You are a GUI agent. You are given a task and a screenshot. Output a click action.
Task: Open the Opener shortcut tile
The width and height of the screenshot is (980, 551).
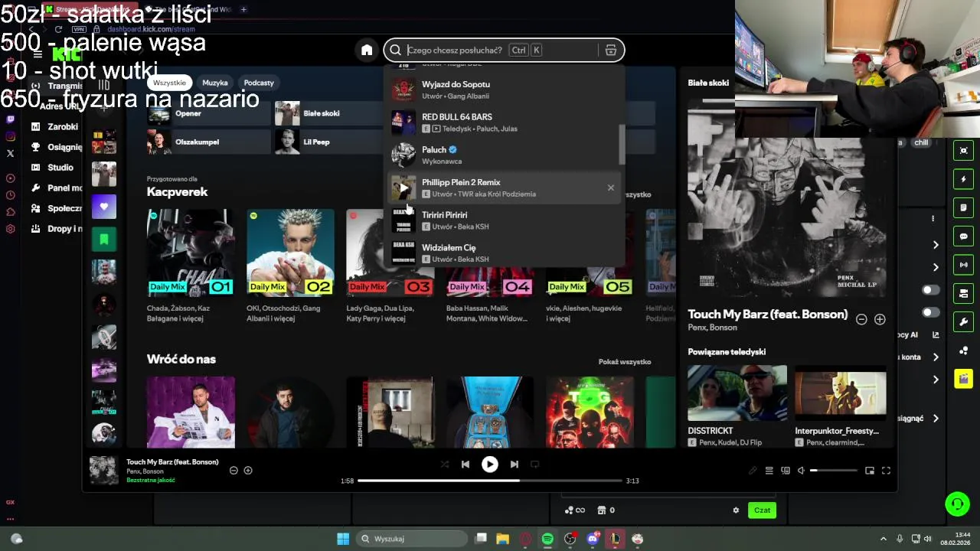pyautogui.click(x=209, y=113)
